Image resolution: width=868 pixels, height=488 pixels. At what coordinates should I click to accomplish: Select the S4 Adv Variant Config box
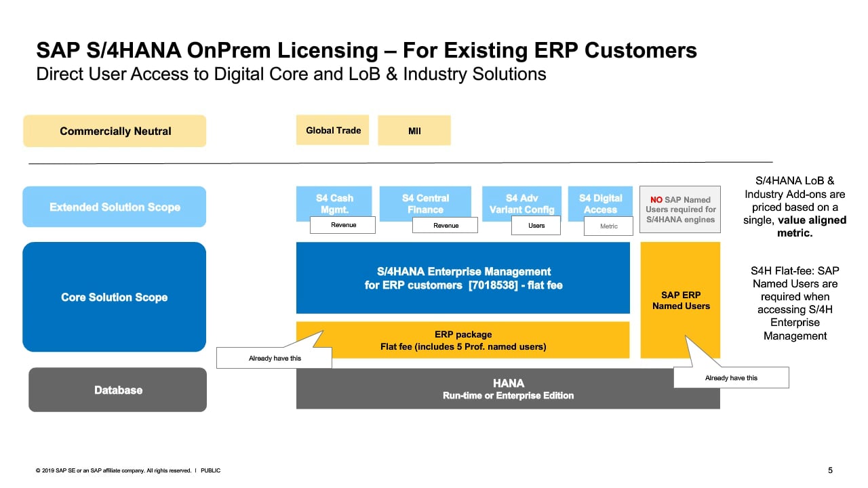coord(521,203)
